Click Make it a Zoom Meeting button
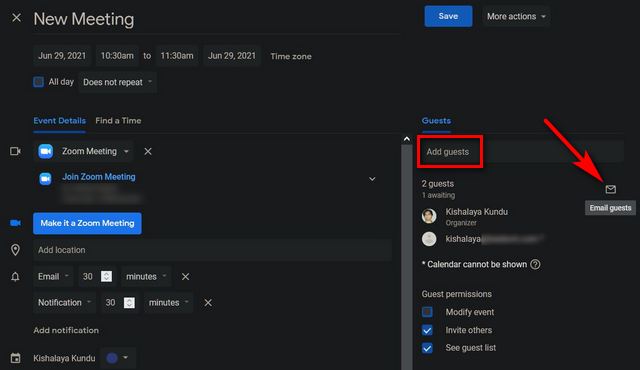The image size is (640, 370). point(87,223)
